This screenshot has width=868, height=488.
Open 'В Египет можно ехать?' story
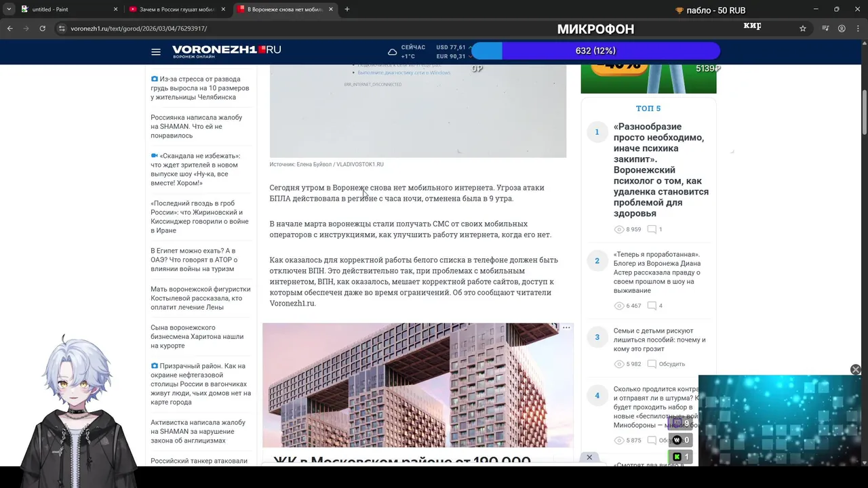click(194, 260)
